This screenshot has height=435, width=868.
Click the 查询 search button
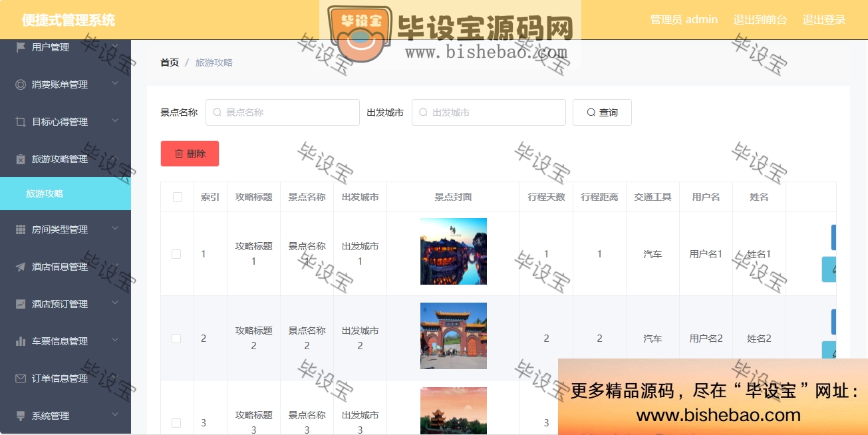602,112
